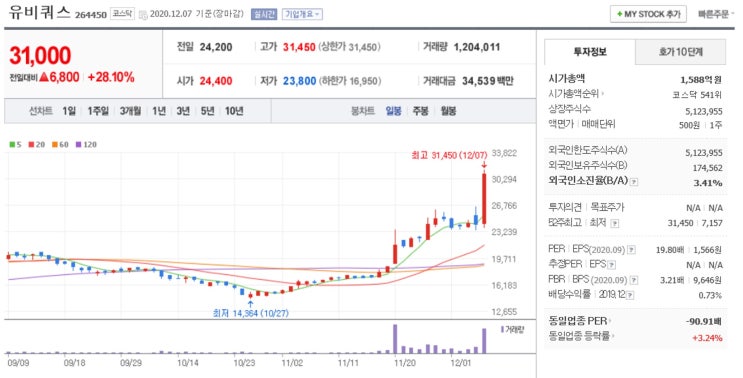Click the 외국인소진율 value 3.41%
743x378 pixels.
click(708, 183)
